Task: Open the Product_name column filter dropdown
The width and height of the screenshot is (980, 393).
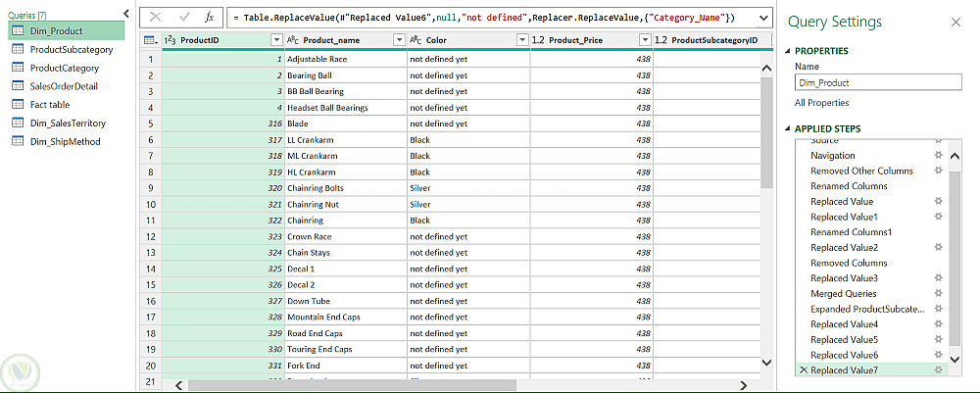Action: (x=400, y=40)
